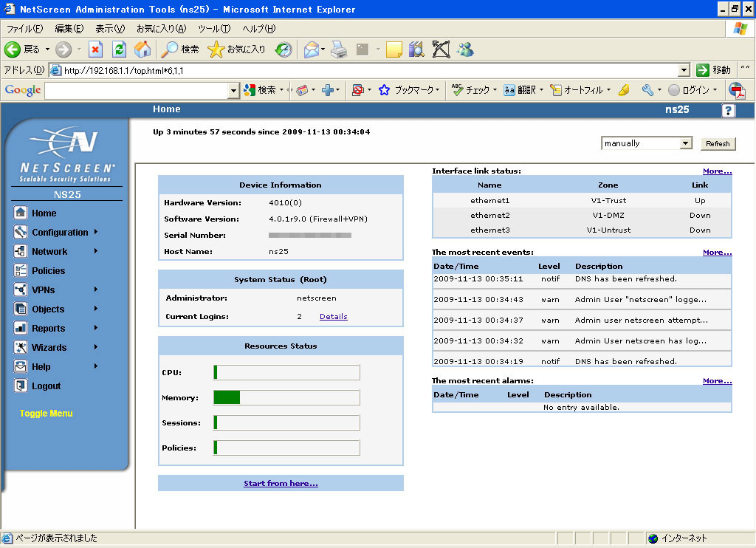Follow the 'Start from here...' link
The height and width of the screenshot is (548, 756).
[x=281, y=483]
